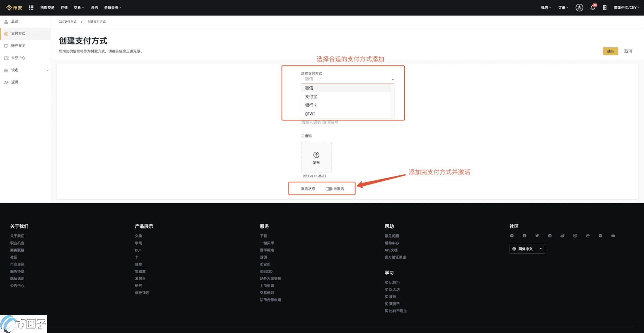Open the 选择支付方式 payment method dropdown
644x333 pixels.
[x=348, y=79]
